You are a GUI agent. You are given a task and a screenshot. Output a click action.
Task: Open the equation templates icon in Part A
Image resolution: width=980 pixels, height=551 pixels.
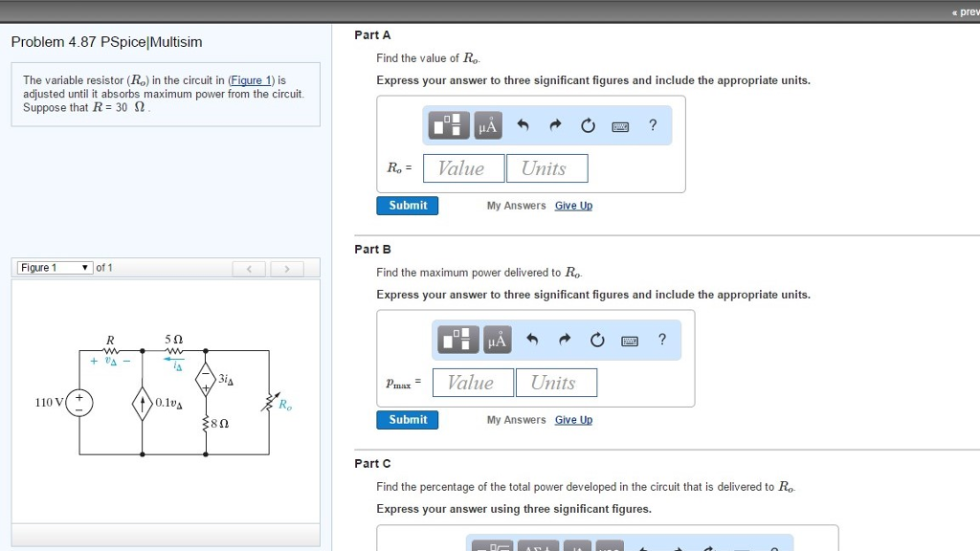(x=447, y=124)
